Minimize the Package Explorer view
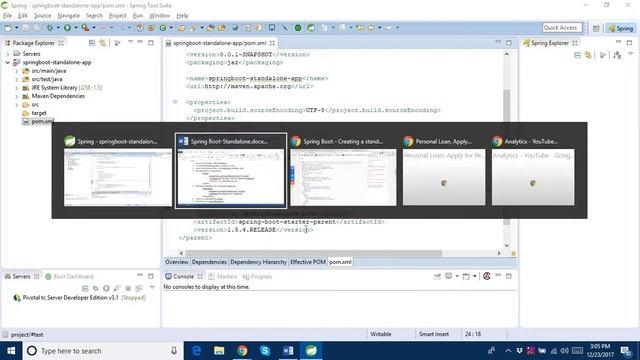This screenshot has height=360, width=640. [140, 42]
